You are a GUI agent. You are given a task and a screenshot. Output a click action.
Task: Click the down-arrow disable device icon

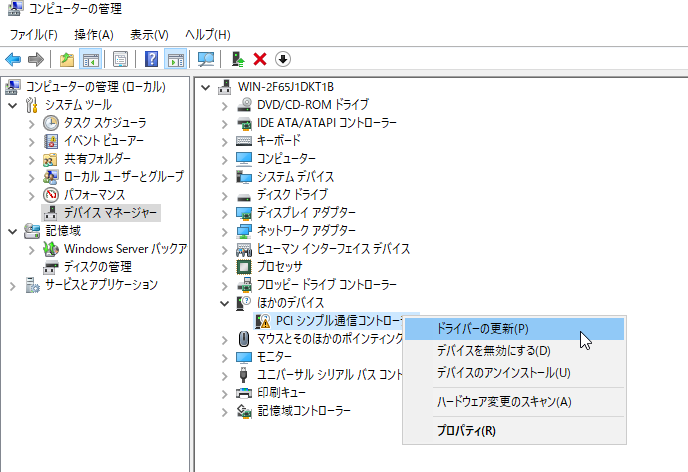click(x=283, y=59)
